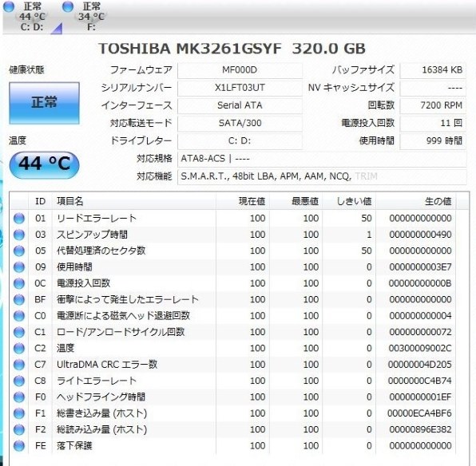The height and width of the screenshot is (466, 476).
Task: Click the 項目名 column header
Action: pyautogui.click(x=134, y=201)
